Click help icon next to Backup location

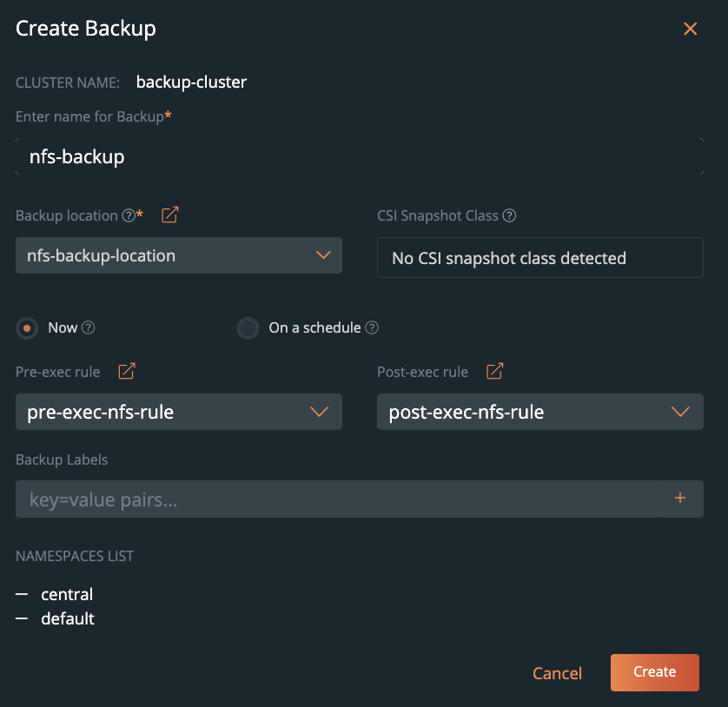point(129,216)
